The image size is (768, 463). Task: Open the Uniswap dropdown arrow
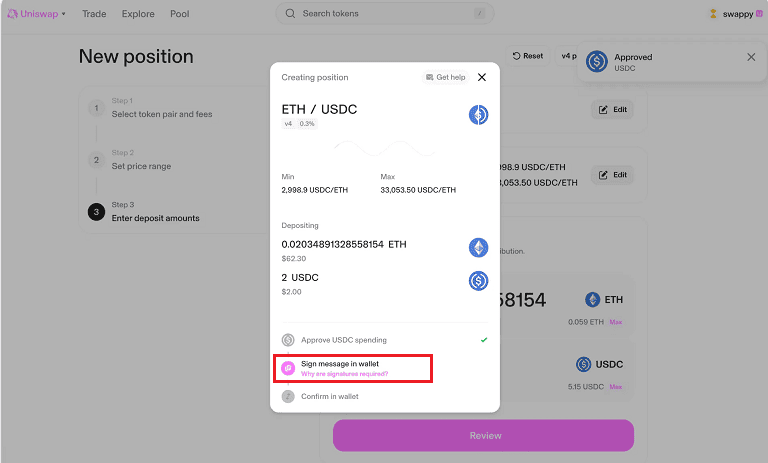click(x=64, y=14)
